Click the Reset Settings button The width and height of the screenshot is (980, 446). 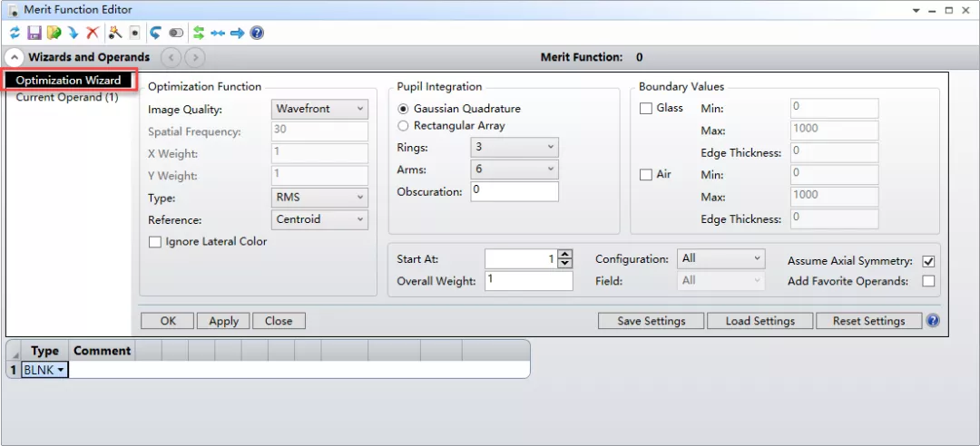(868, 321)
